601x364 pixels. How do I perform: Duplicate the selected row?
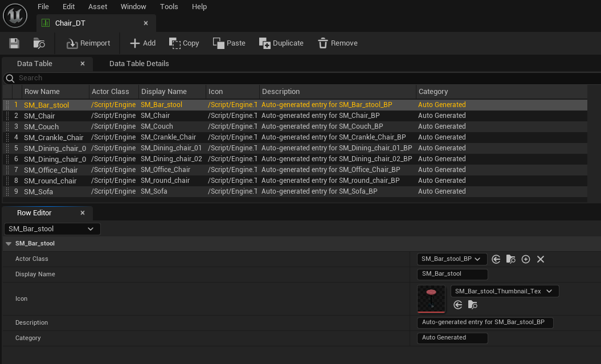tap(281, 43)
